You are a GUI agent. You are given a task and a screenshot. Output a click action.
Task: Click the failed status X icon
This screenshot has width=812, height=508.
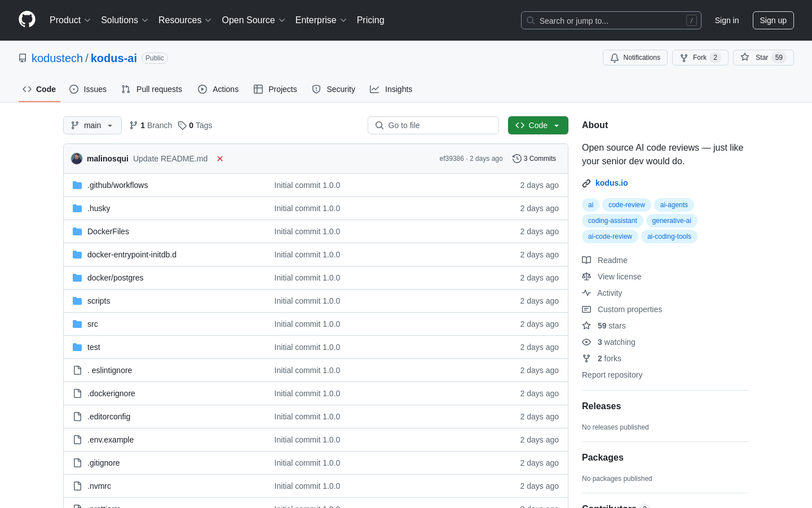[220, 159]
